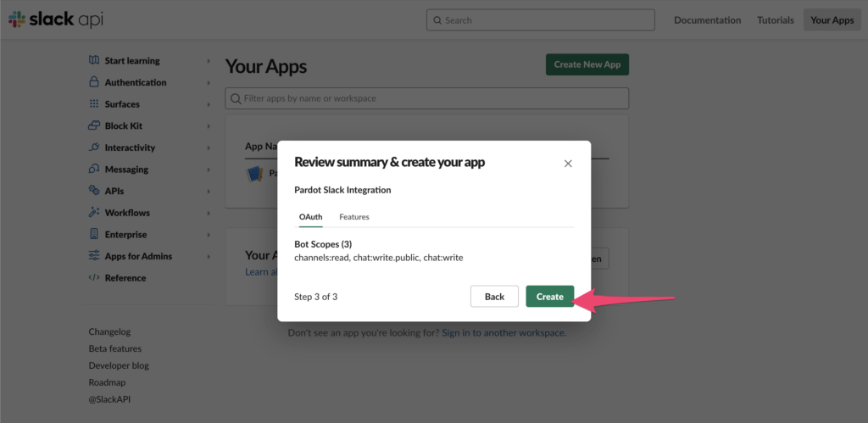The width and height of the screenshot is (868, 423).
Task: Click the Workflows icon in sidebar
Action: 94,213
